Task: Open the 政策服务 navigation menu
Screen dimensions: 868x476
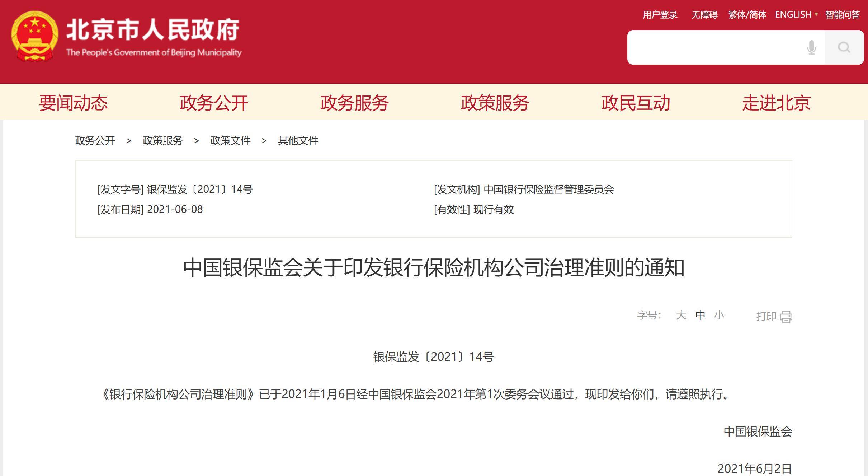Action: pyautogui.click(x=495, y=103)
